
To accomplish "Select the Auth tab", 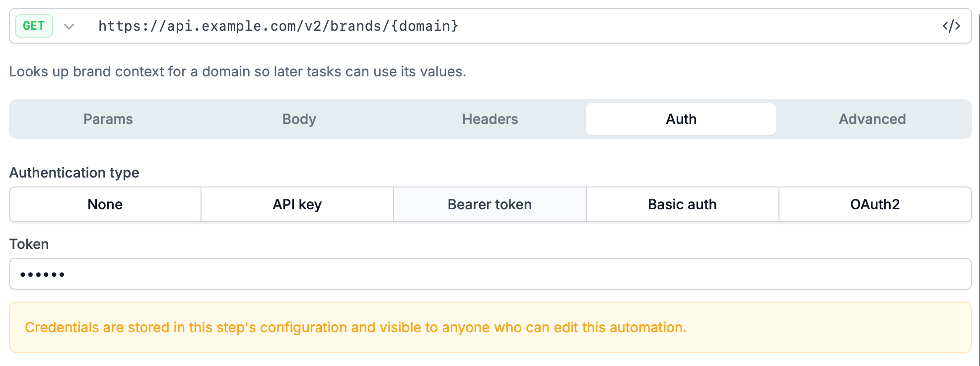I will [x=681, y=119].
